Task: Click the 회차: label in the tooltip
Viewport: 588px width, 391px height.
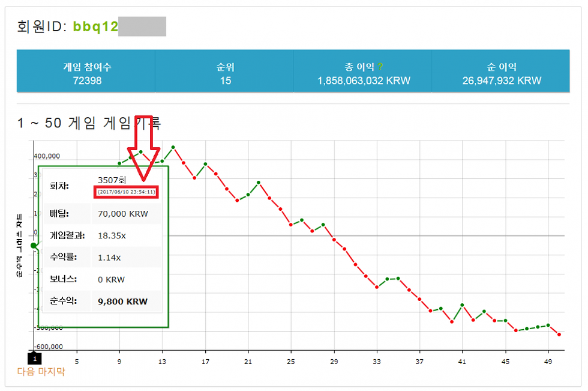Action: (59, 186)
